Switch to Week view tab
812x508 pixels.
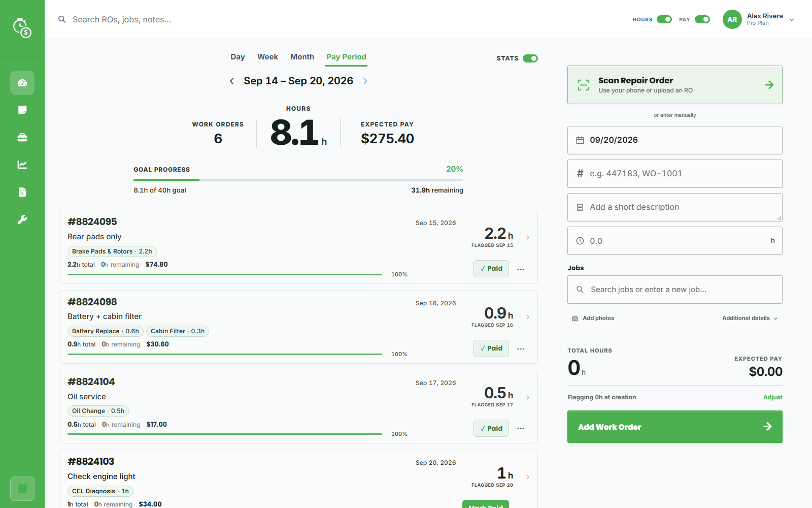(267, 57)
